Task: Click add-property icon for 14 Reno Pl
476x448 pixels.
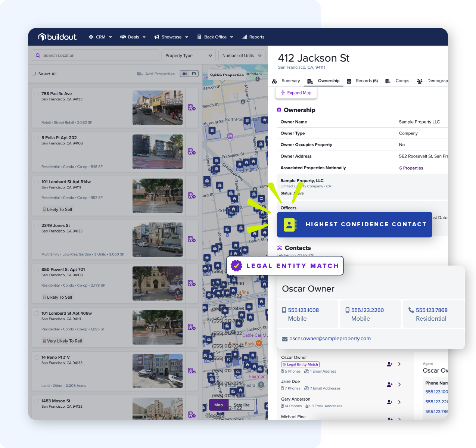Action: [x=192, y=371]
